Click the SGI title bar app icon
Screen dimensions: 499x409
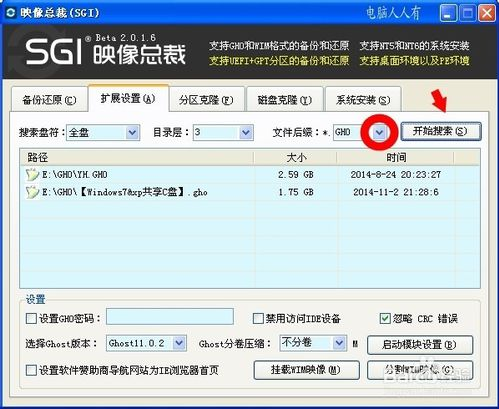pyautogui.click(x=11, y=13)
